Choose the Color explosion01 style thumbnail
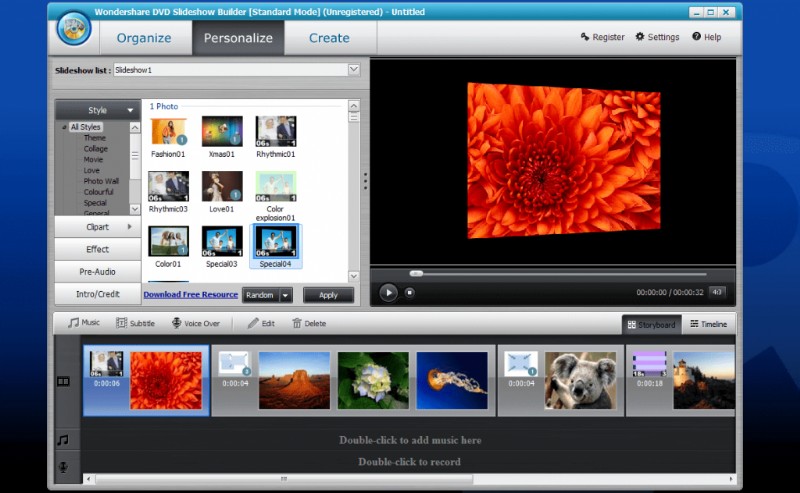 click(x=276, y=186)
